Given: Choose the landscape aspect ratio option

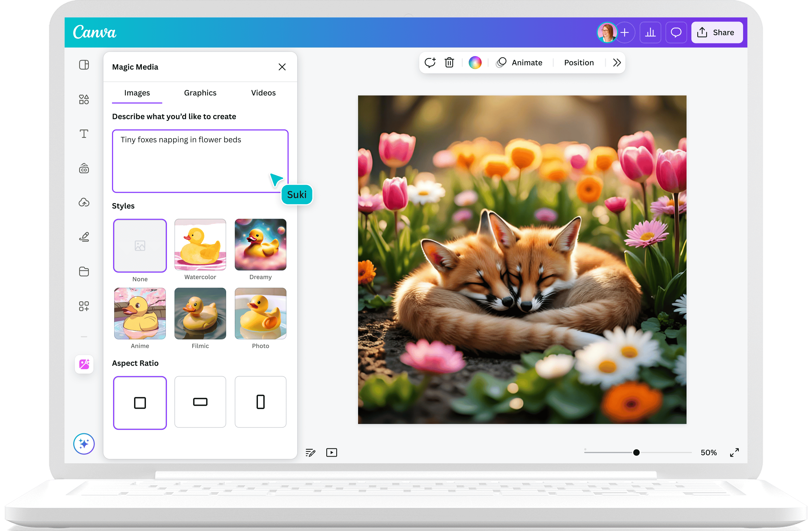Looking at the screenshot, I should point(200,402).
